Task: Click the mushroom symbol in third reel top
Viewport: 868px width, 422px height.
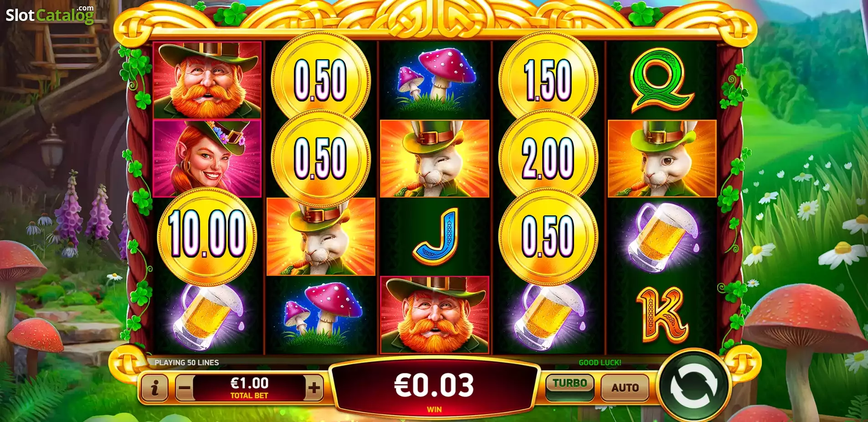Action: coord(435,80)
